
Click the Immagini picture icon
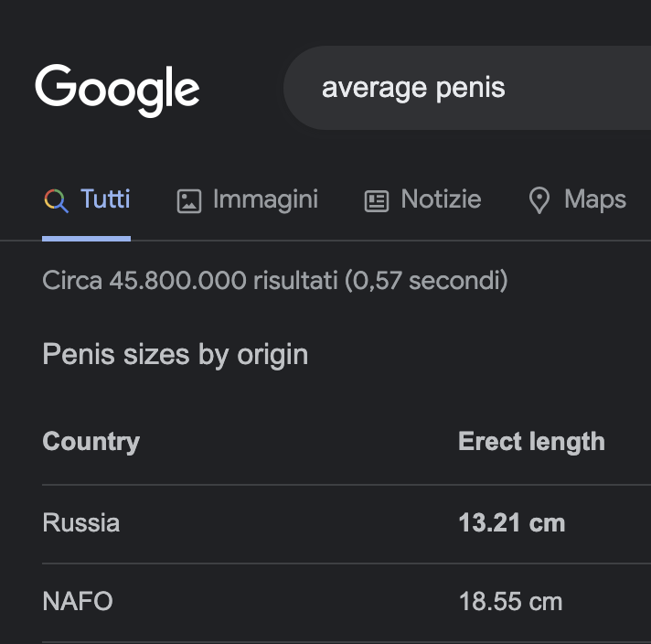coord(189,201)
